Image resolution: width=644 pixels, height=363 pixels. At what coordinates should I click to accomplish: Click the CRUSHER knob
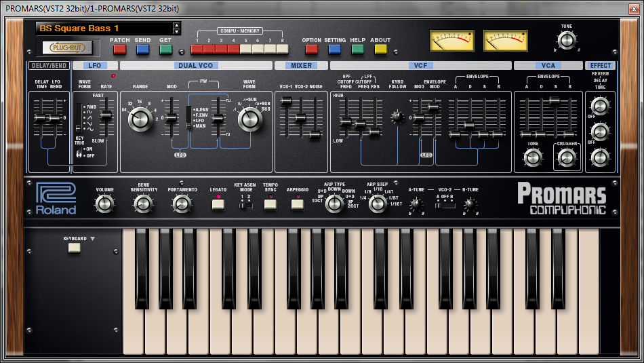pyautogui.click(x=567, y=157)
